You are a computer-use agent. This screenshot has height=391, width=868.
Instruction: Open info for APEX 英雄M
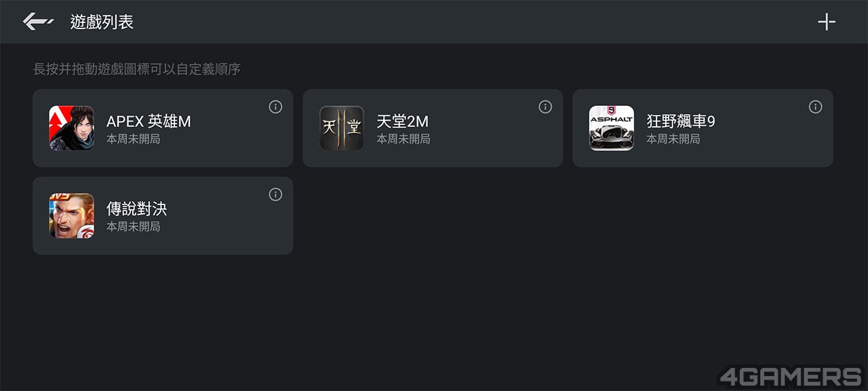[275, 107]
